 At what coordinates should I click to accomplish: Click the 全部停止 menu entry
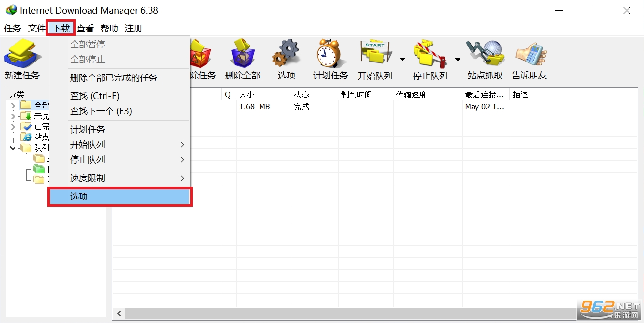coord(120,60)
